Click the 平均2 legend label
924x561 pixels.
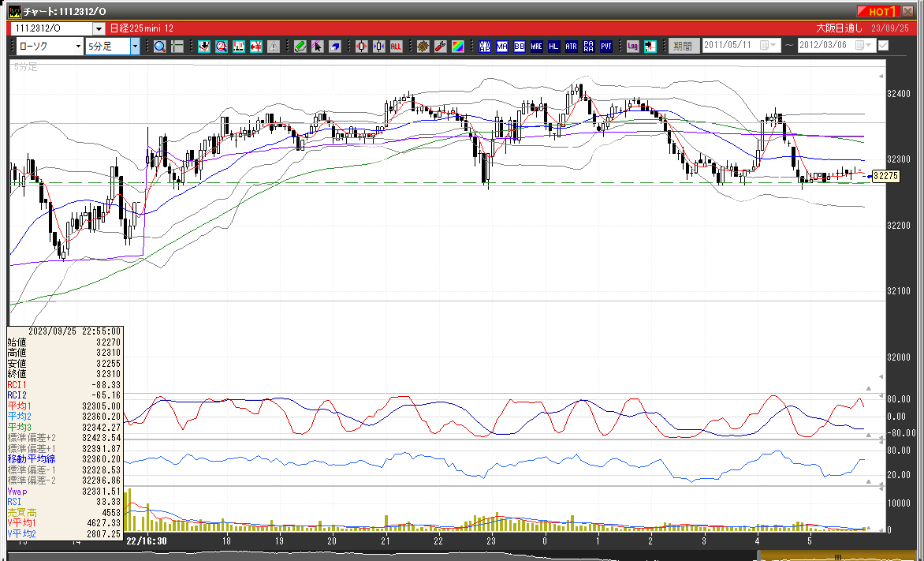tap(20, 417)
